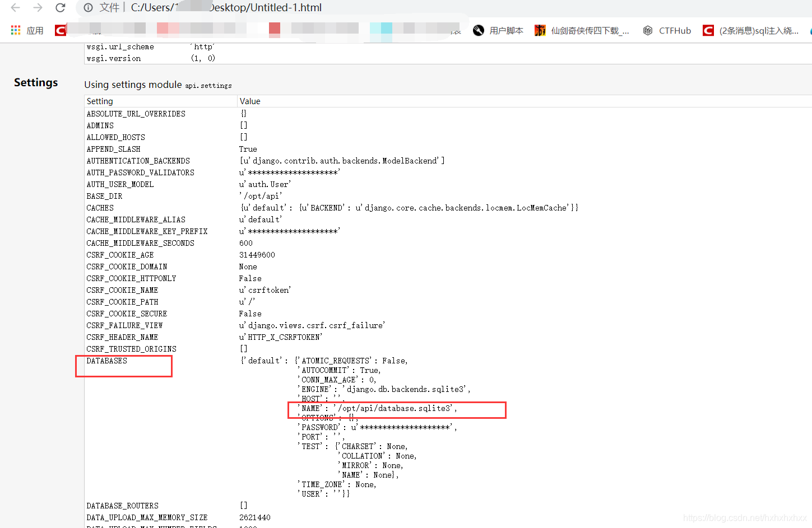Image resolution: width=812 pixels, height=528 pixels.
Task: Select the DATABASE_ROUTERS setting name
Action: coord(122,506)
